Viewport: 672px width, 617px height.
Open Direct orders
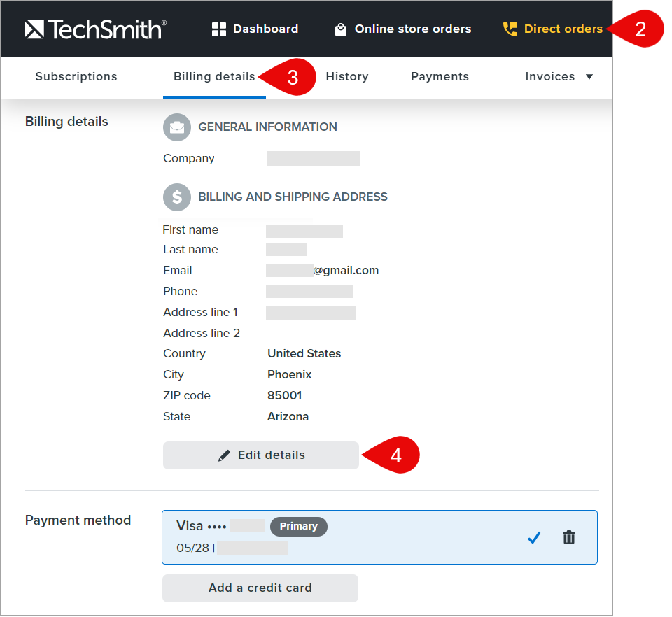coord(553,29)
